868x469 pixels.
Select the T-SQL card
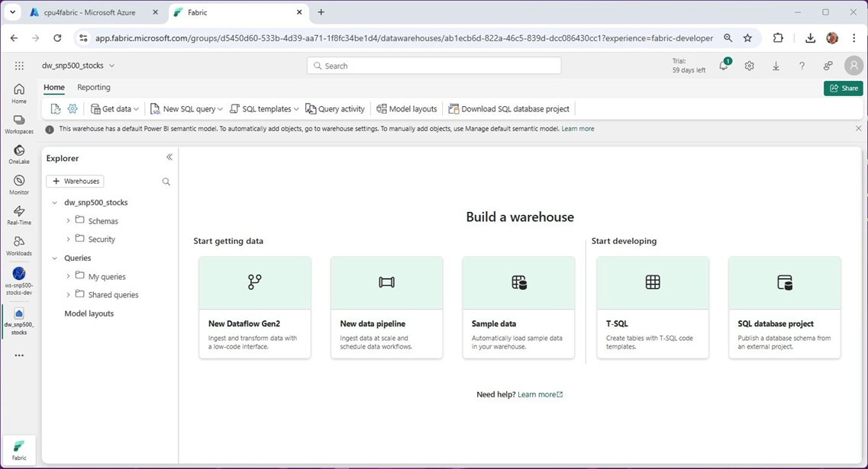pyautogui.click(x=653, y=307)
